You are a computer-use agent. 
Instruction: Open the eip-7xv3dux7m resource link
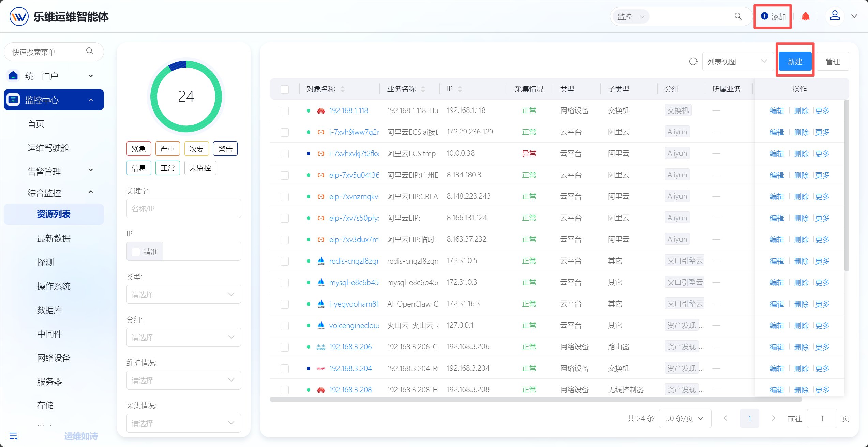pos(354,240)
